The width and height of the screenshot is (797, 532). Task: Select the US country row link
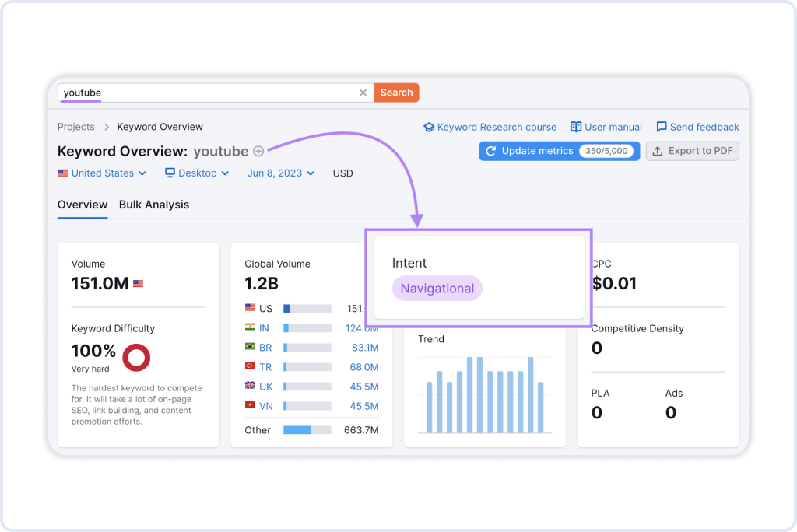pos(266,309)
